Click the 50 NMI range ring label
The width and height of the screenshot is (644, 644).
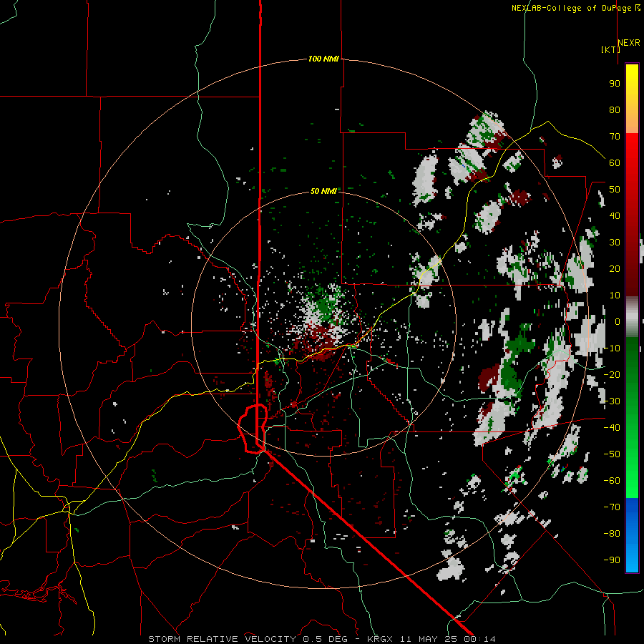pyautogui.click(x=323, y=191)
